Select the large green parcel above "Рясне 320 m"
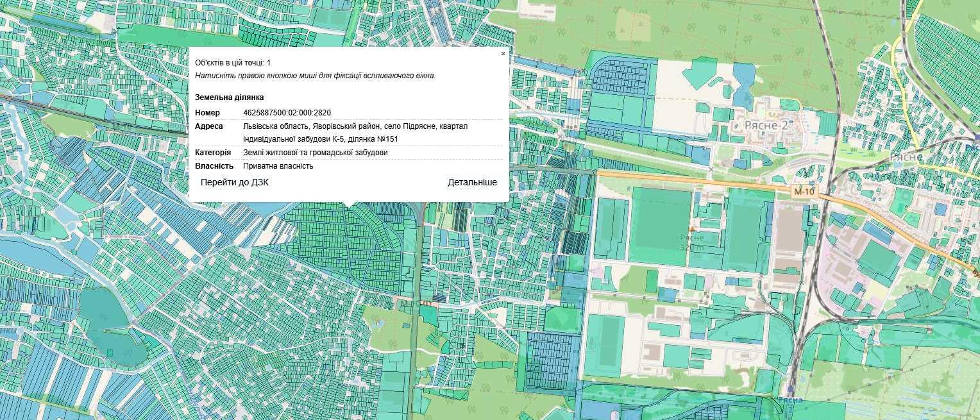The height and width of the screenshot is (420, 980). tap(660, 224)
